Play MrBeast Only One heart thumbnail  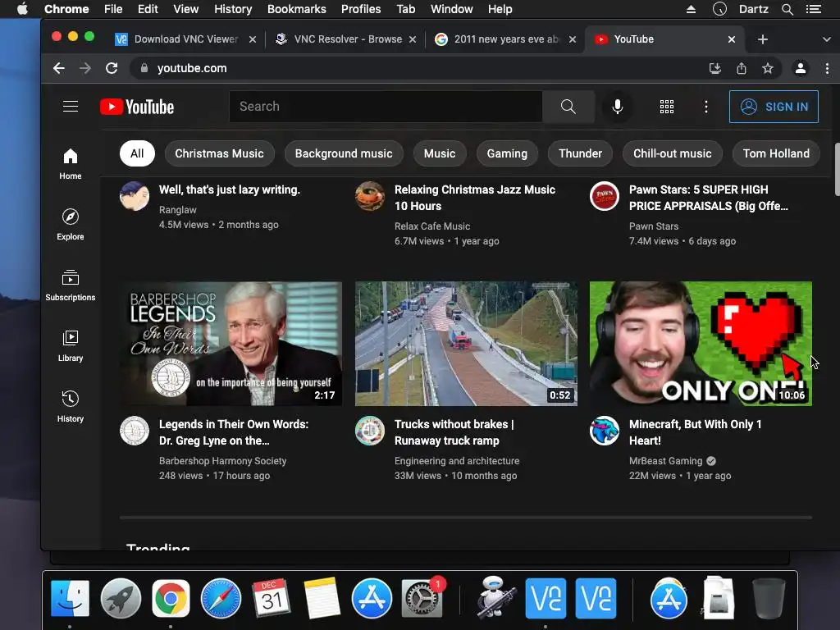(x=701, y=344)
